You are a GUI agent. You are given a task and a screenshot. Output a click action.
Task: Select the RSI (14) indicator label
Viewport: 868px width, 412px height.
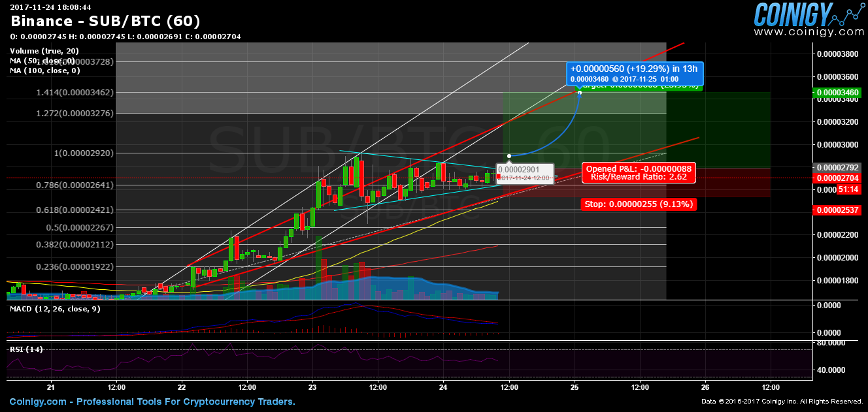pos(26,349)
